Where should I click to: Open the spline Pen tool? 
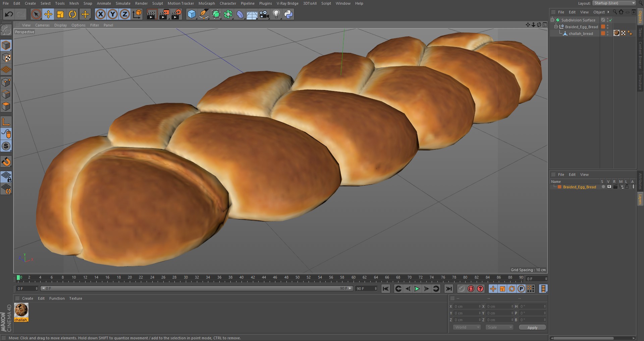[204, 14]
